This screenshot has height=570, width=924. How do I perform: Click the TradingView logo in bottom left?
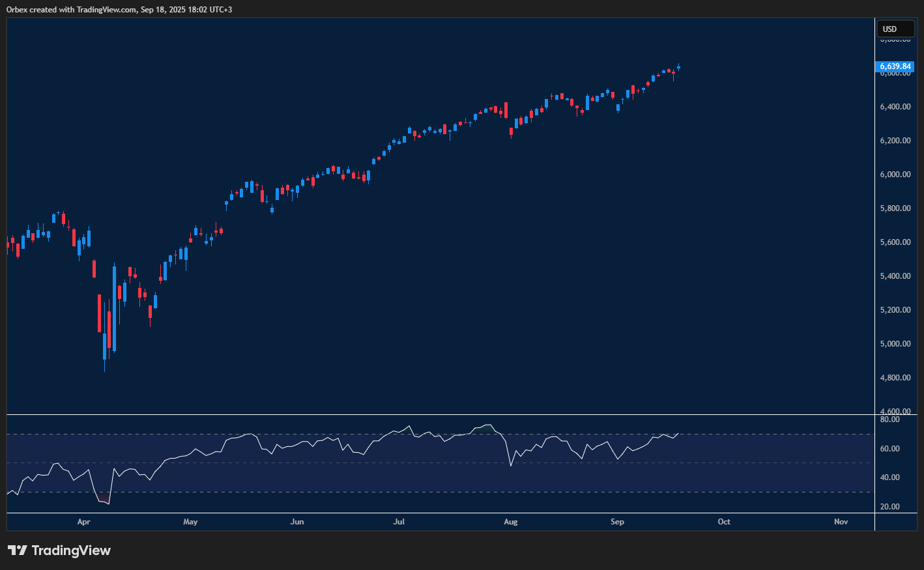coord(59,550)
